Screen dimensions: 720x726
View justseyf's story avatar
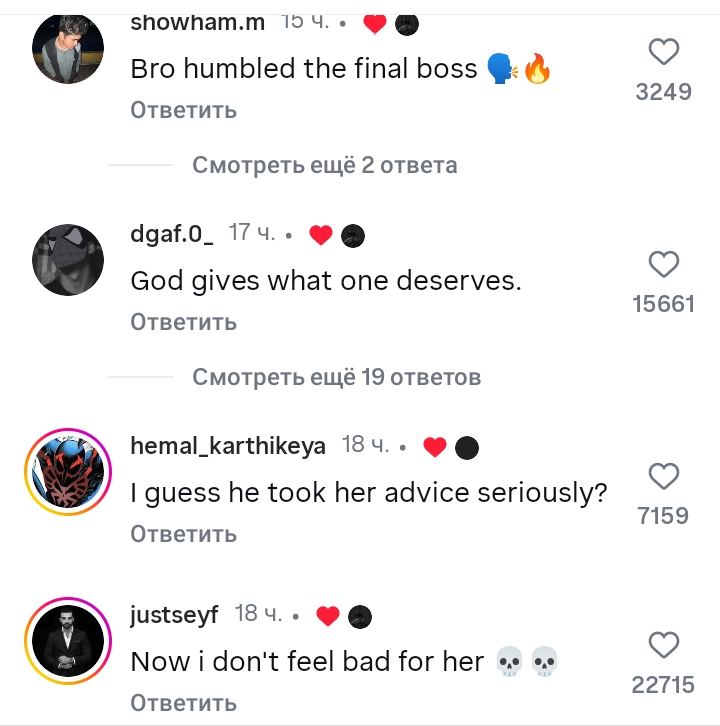click(x=68, y=641)
